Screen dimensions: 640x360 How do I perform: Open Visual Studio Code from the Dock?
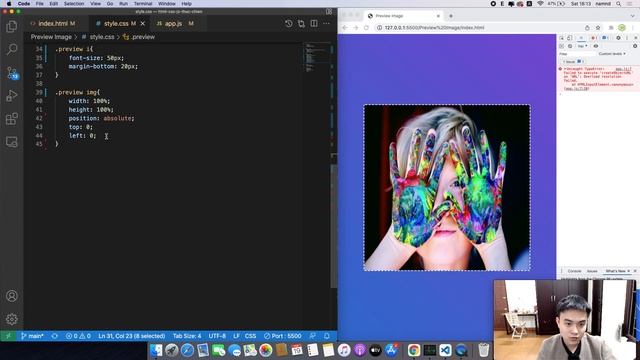pos(445,350)
